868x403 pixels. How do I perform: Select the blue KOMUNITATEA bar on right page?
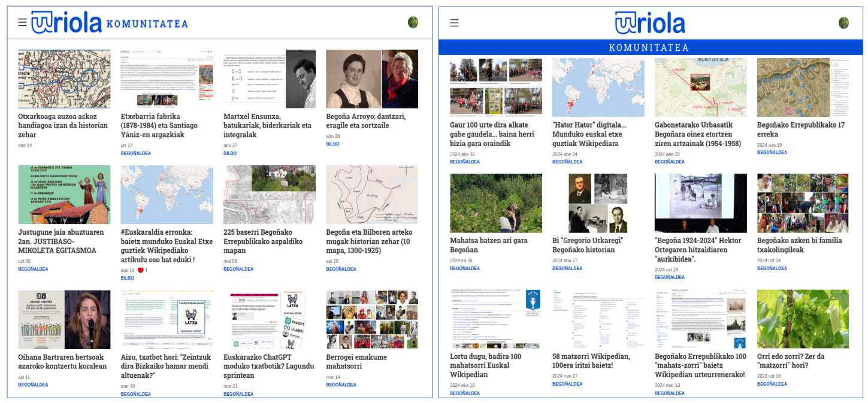tap(649, 47)
